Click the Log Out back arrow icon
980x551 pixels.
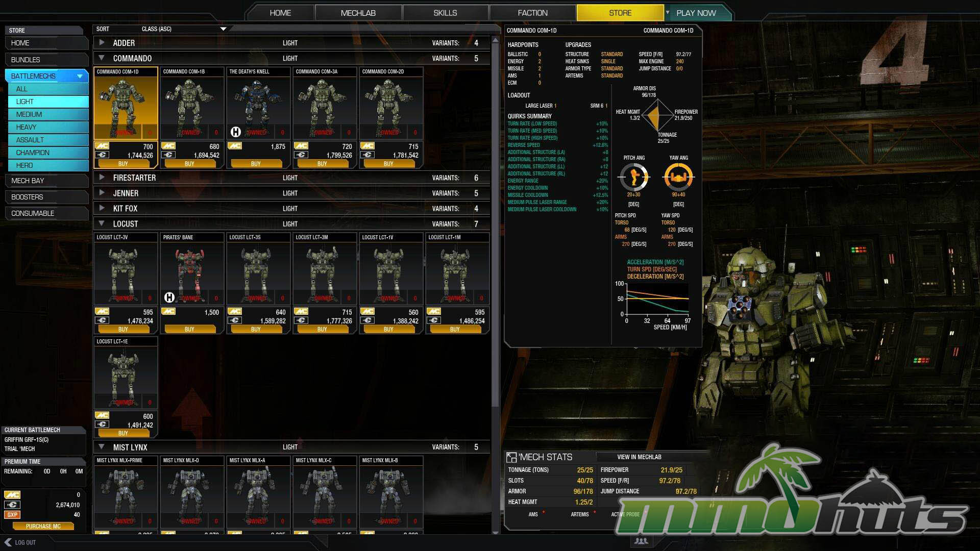[x=8, y=542]
